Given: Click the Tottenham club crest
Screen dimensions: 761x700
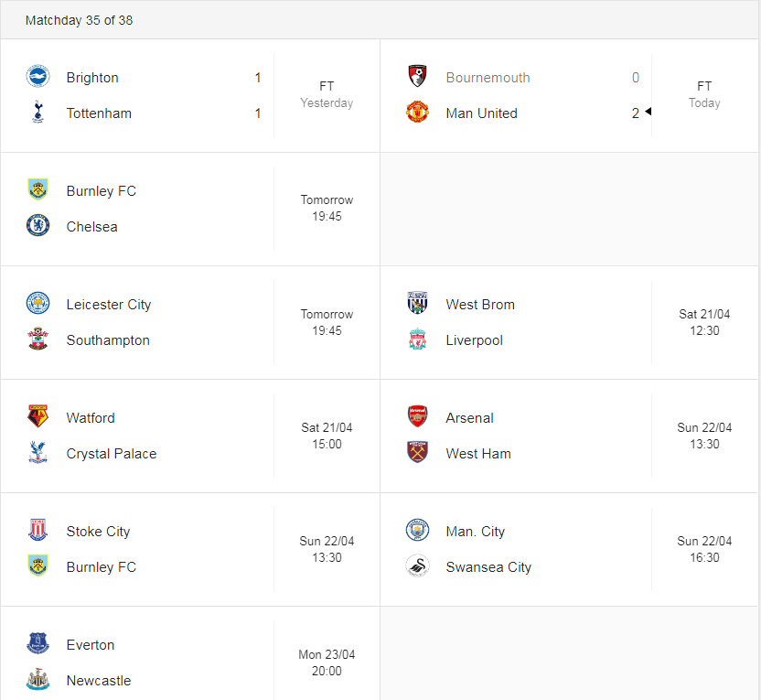Looking at the screenshot, I should 38,113.
